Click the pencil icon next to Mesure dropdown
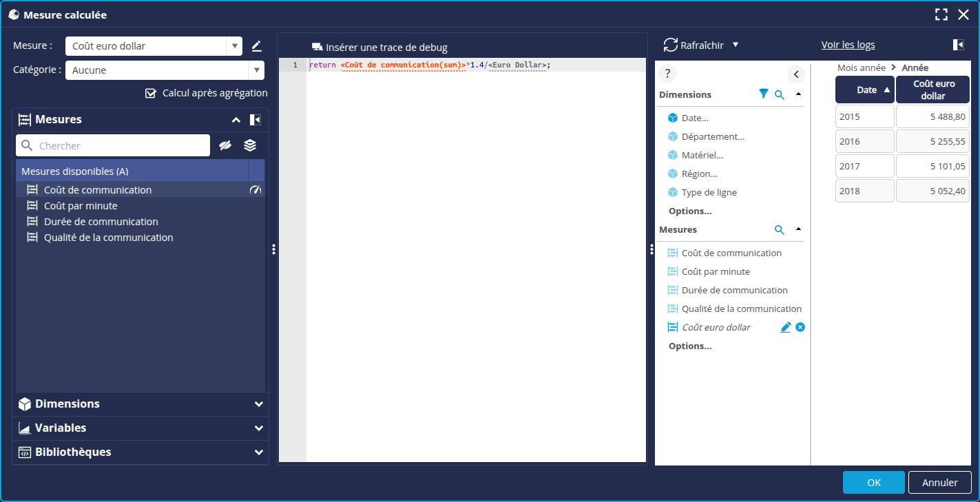 pyautogui.click(x=256, y=46)
